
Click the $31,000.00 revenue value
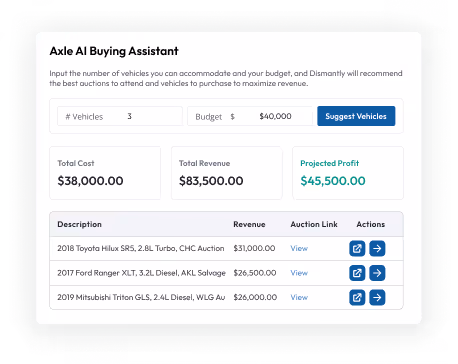coord(254,248)
